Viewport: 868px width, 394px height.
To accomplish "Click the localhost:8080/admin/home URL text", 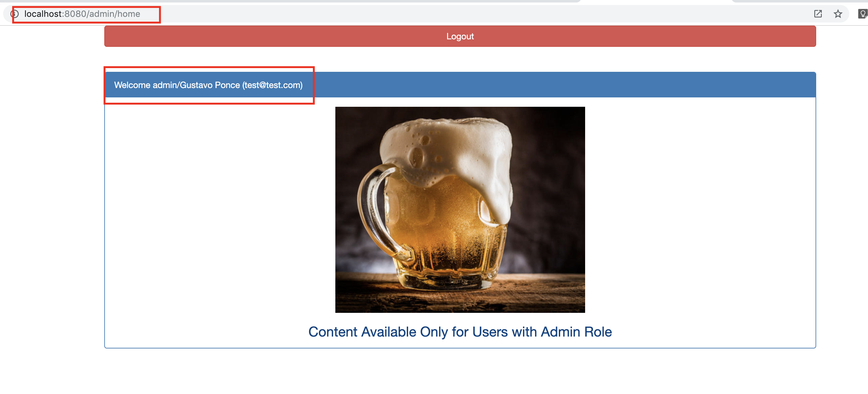I will [x=82, y=14].
